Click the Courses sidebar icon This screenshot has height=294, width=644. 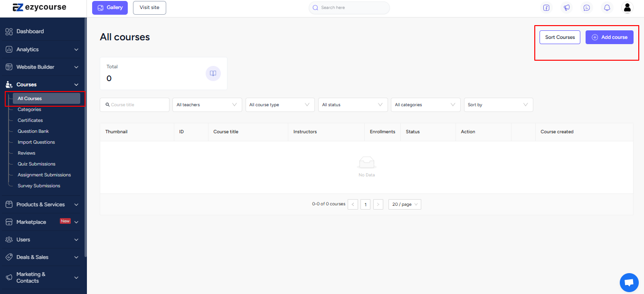point(9,84)
